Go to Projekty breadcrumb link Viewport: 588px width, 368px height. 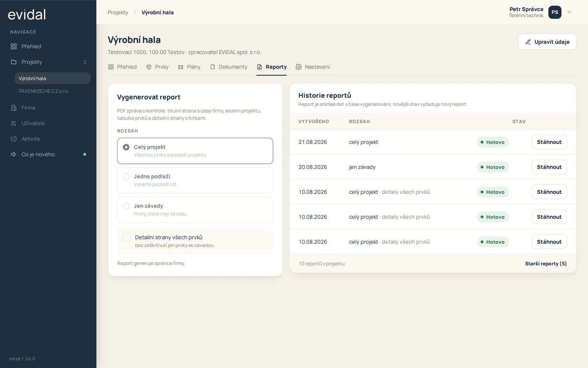pos(118,13)
